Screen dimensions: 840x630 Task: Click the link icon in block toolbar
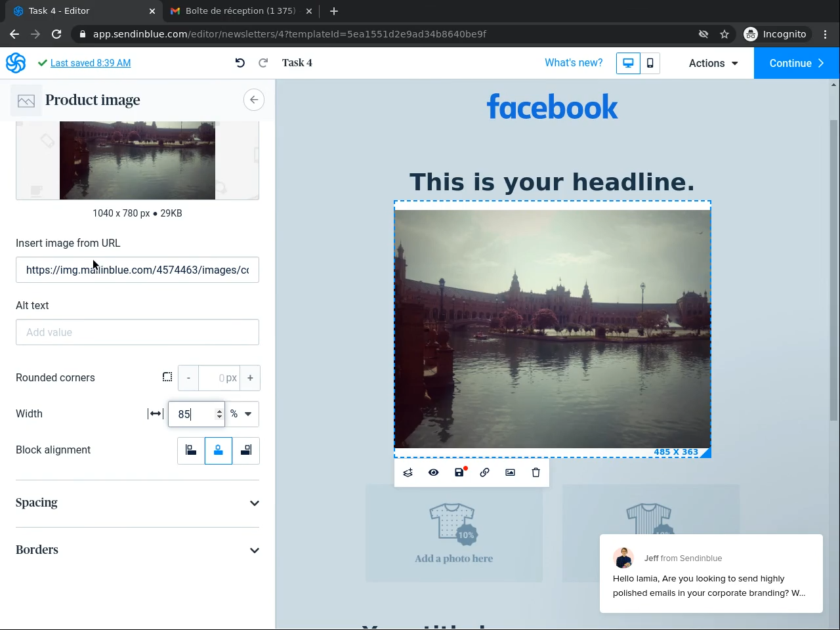tap(484, 472)
